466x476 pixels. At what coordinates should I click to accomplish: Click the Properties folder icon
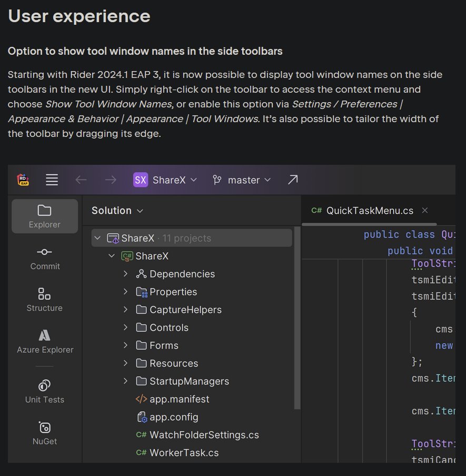142,292
